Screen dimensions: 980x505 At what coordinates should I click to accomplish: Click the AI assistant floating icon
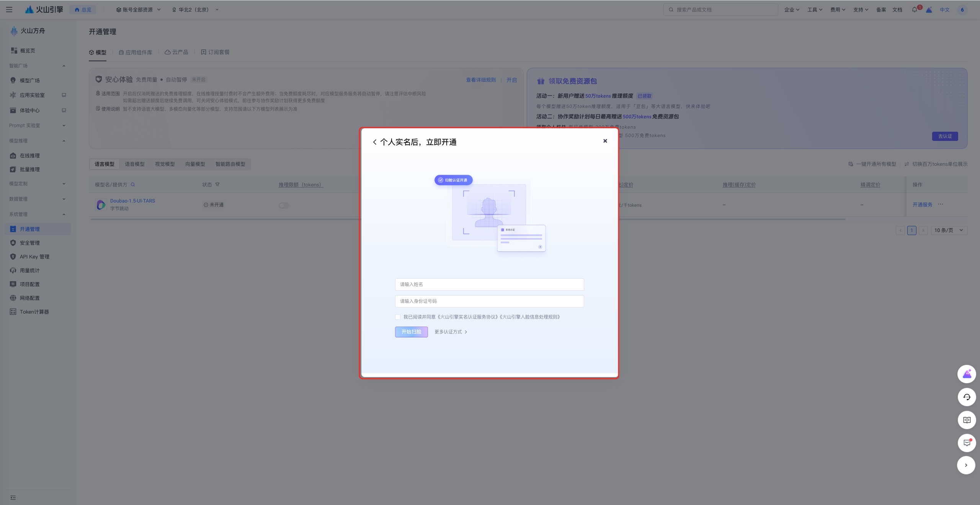(x=967, y=374)
